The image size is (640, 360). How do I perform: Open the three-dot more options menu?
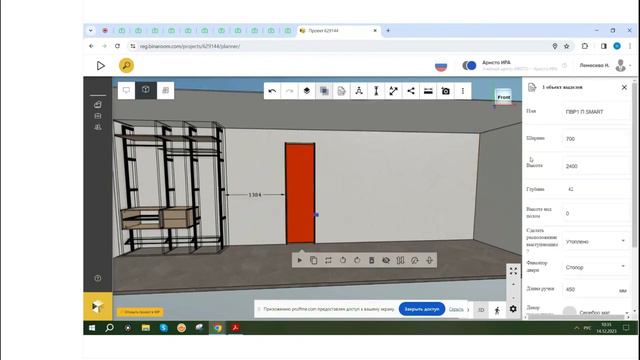click(462, 91)
